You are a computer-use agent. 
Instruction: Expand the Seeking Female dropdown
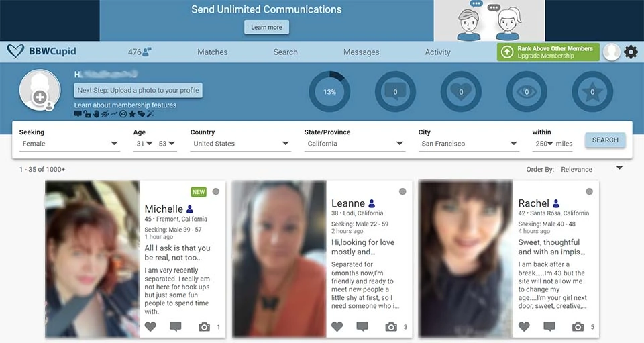click(69, 144)
